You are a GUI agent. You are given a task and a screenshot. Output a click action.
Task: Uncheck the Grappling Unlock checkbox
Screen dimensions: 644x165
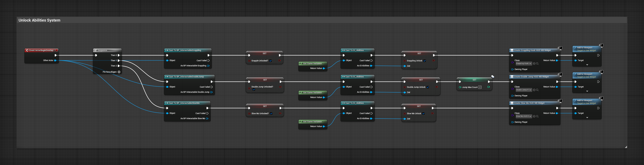425,61
